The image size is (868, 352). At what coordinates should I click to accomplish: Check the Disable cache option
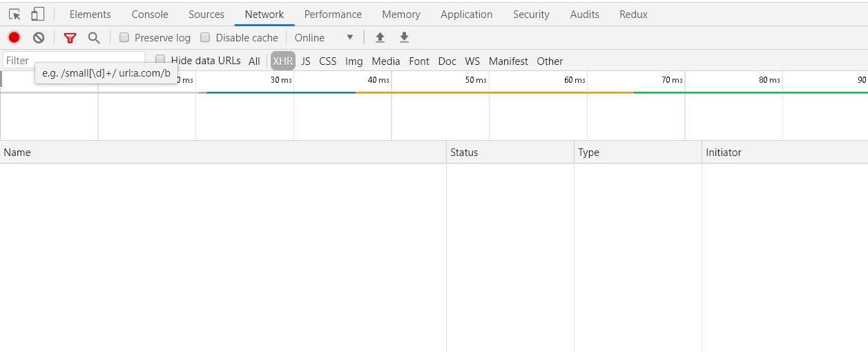205,37
